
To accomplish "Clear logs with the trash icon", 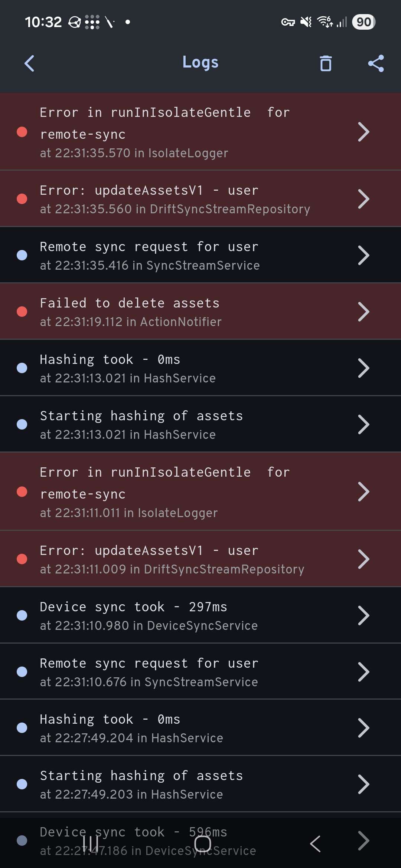I will [x=326, y=63].
